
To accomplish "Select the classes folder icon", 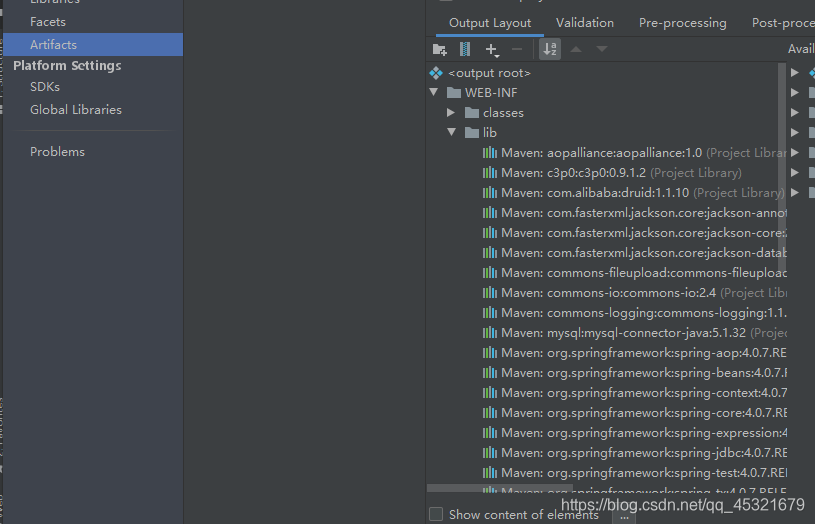I will 472,113.
